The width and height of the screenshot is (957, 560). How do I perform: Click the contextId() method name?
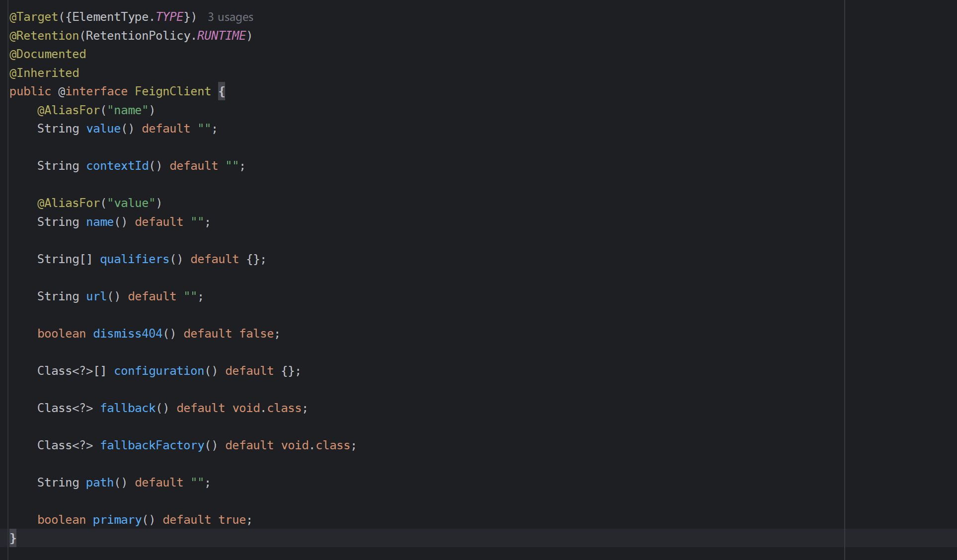(x=117, y=166)
